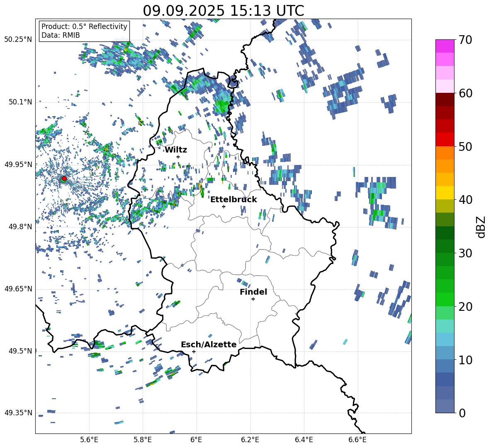Click the 49.95°N latitude label
Viewport: 491px width, 448px height.
(x=18, y=165)
